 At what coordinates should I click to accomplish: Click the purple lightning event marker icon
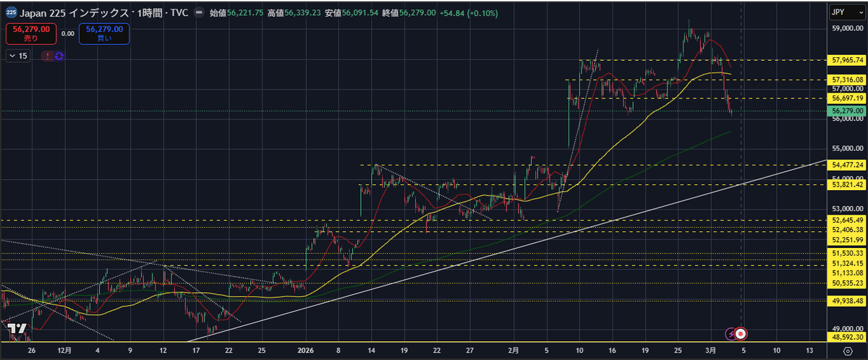click(731, 334)
